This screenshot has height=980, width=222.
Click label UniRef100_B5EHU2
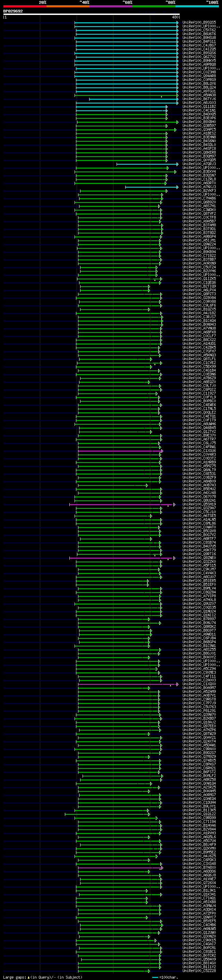coord(199,489)
